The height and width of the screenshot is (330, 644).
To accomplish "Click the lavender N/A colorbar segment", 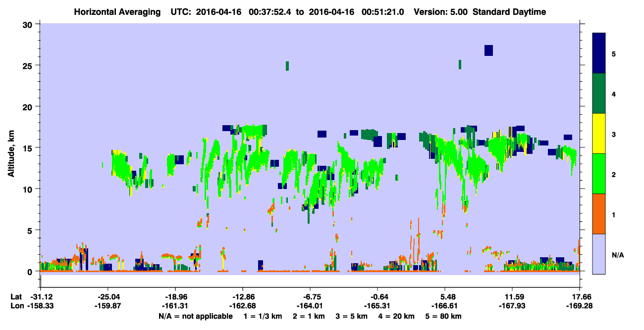I will pyautogui.click(x=599, y=254).
